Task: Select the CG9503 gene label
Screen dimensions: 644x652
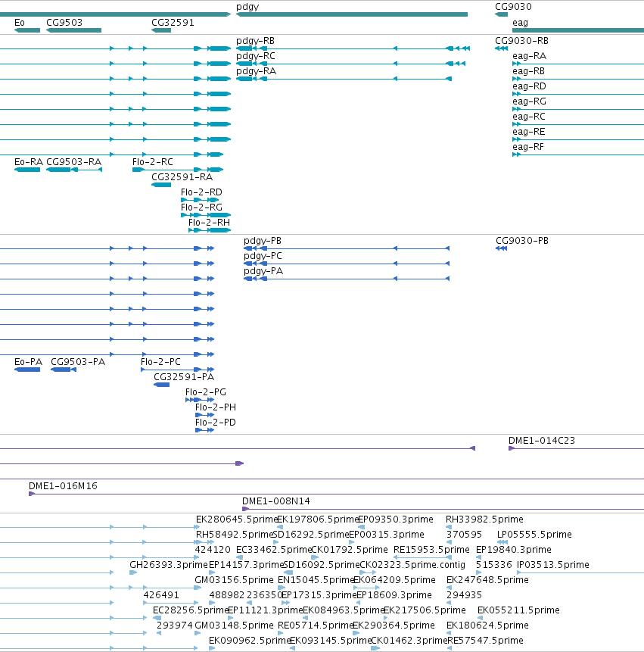Action: pos(64,23)
